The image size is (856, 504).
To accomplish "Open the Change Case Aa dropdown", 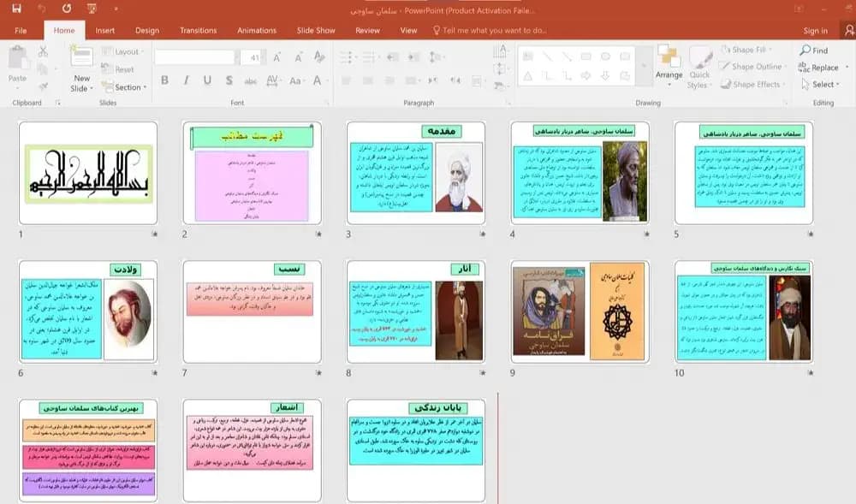I will (296, 80).
